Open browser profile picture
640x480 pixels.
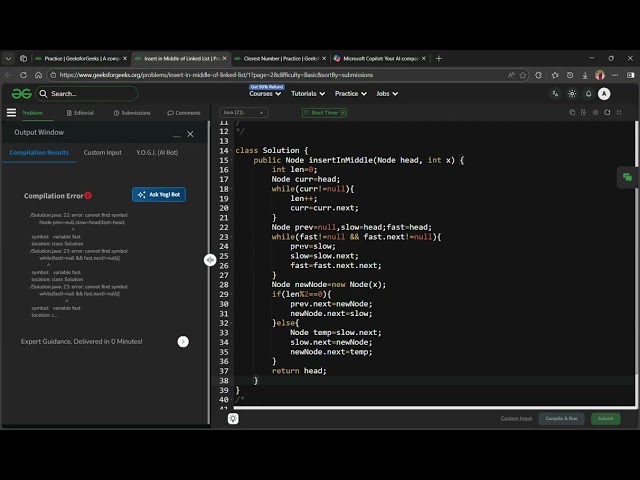coord(600,75)
